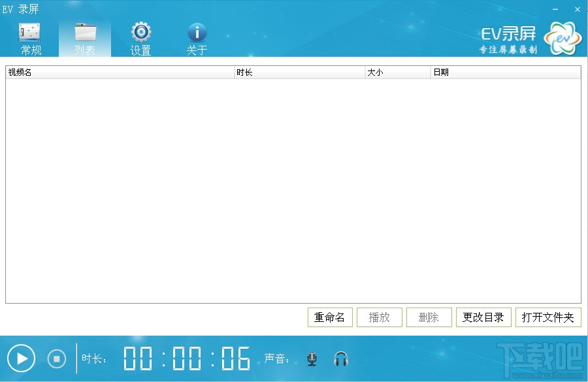The height and width of the screenshot is (382, 588).
Task: Open 更改目录 to change the directory
Action: click(x=483, y=317)
